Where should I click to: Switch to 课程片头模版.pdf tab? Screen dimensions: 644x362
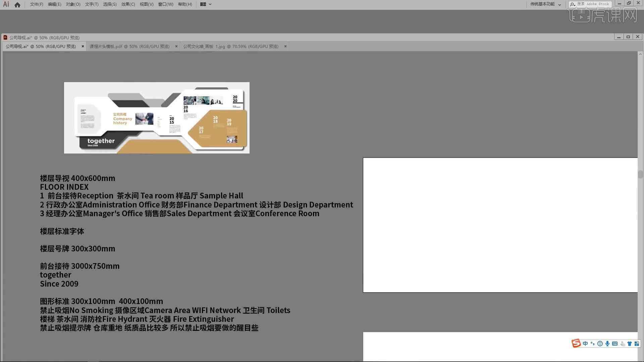129,46
